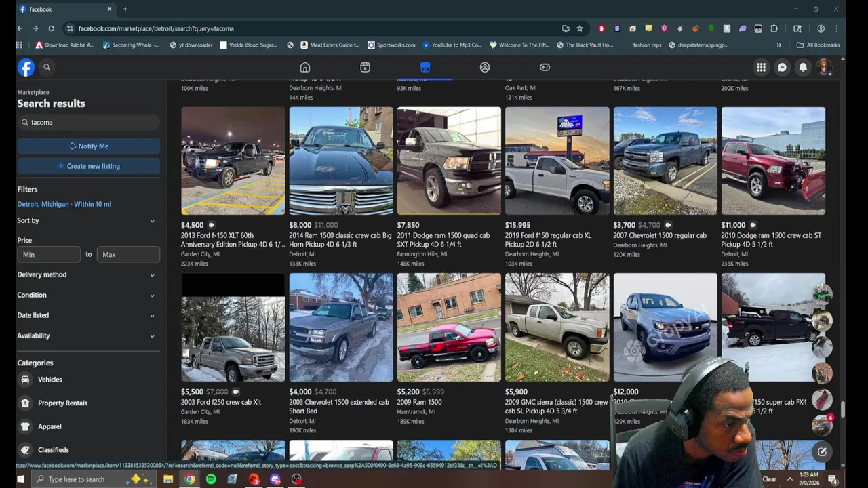Click the Notify Me button
This screenshot has height=488, width=868.
(x=89, y=146)
